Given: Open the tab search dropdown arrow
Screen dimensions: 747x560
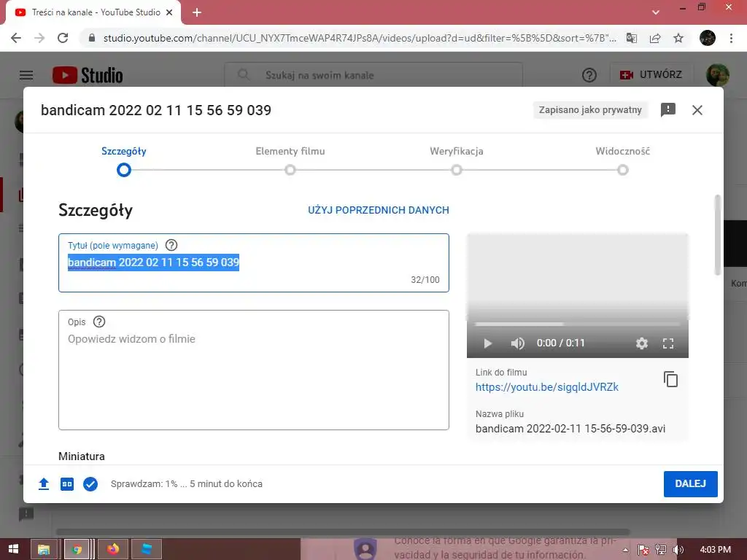Looking at the screenshot, I should tap(656, 12).
